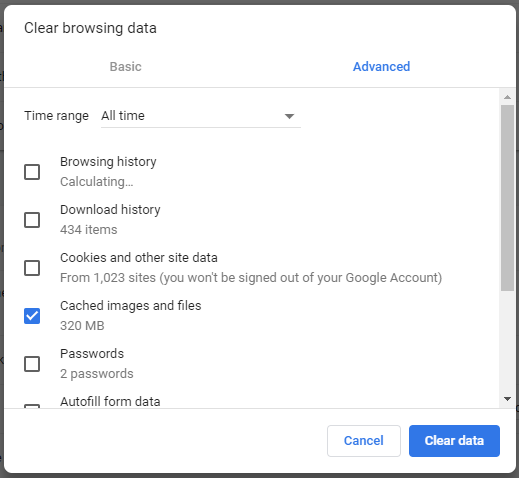Click the Clear data button

(x=454, y=441)
